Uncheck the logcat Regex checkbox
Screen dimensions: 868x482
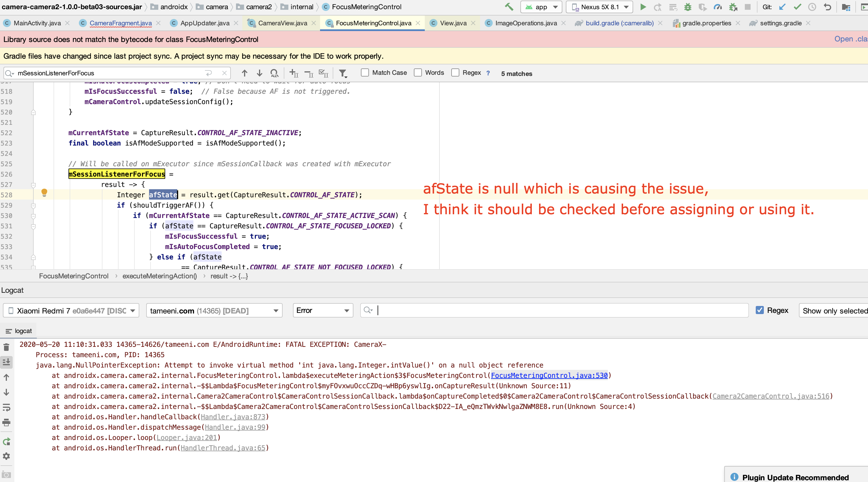click(760, 310)
